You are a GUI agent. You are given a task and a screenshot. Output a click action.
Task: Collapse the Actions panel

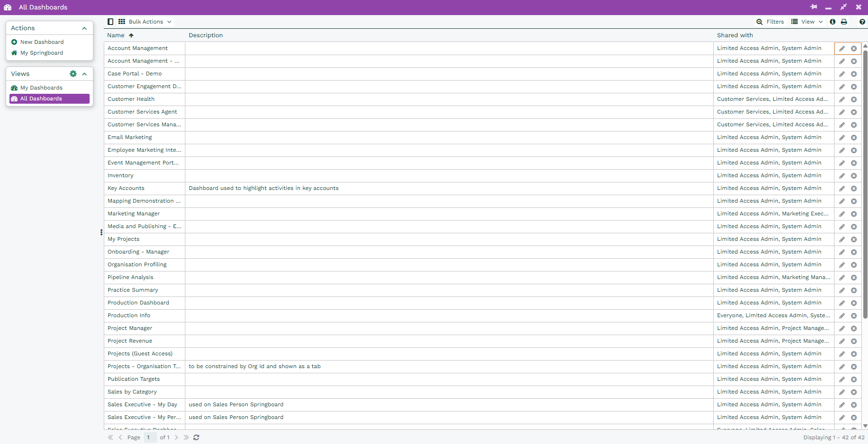tap(84, 28)
